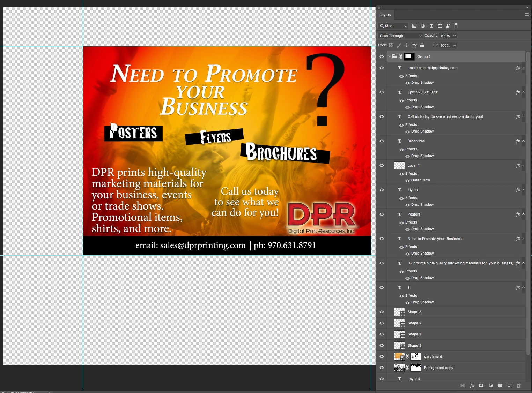Click the Shape 1 layer thumbnail
Viewport: 532px width, 393px height.
(x=399, y=334)
